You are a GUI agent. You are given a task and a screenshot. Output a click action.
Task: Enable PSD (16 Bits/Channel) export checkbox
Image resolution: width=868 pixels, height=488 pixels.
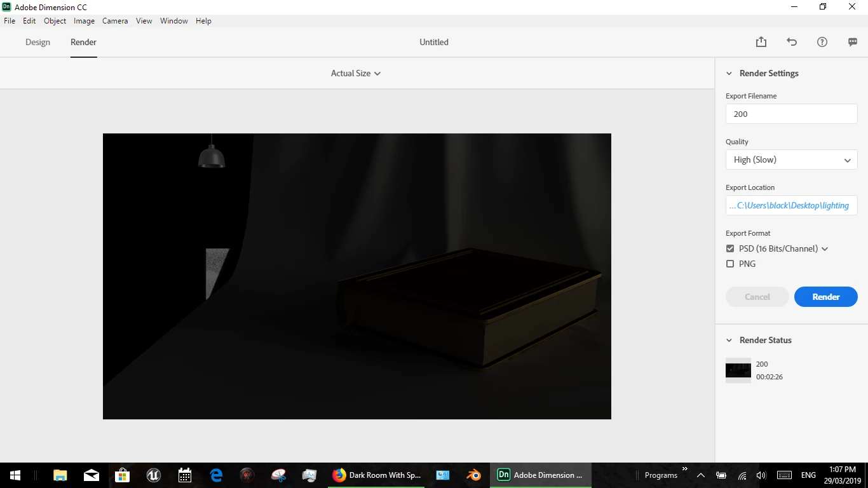[730, 248]
